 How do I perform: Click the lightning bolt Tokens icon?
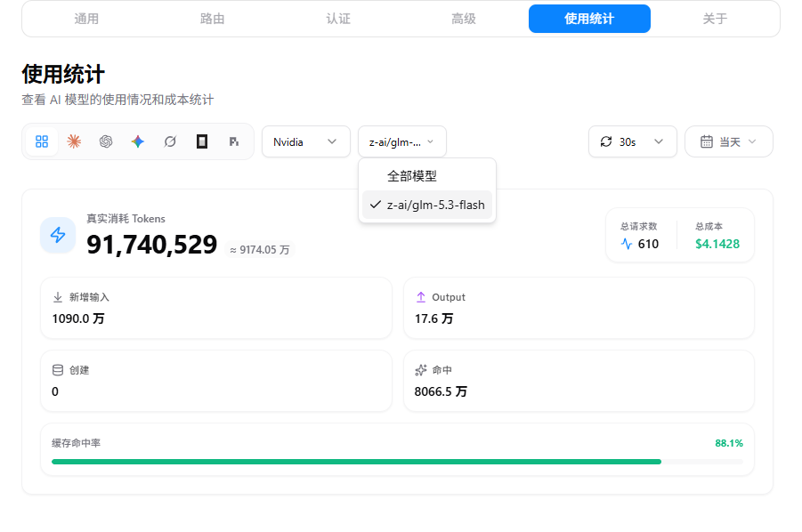tap(58, 235)
